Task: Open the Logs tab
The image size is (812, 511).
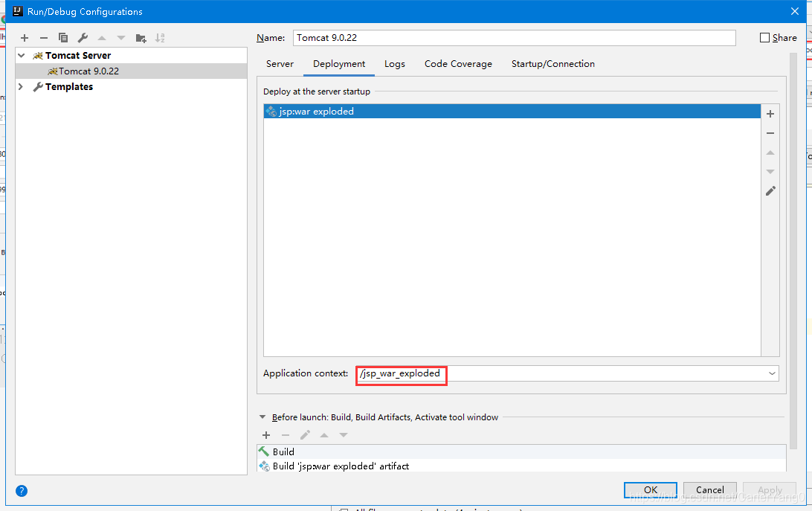Action: (x=395, y=64)
